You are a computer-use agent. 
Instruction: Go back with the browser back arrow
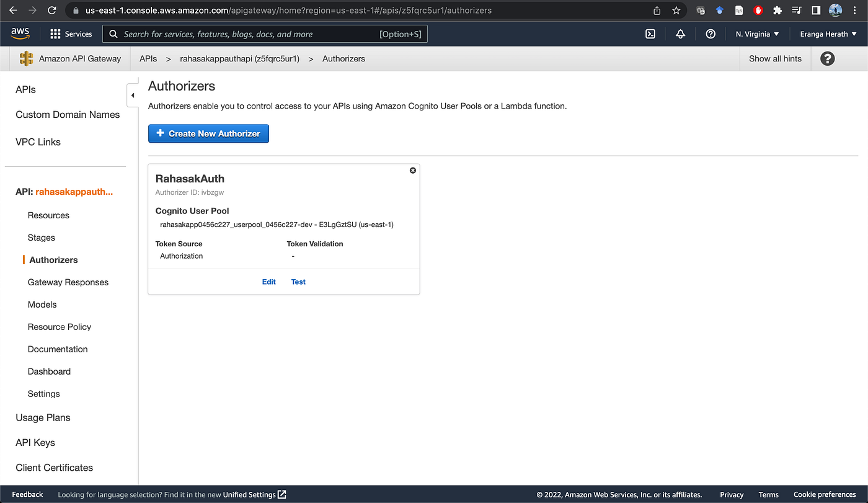(13, 11)
